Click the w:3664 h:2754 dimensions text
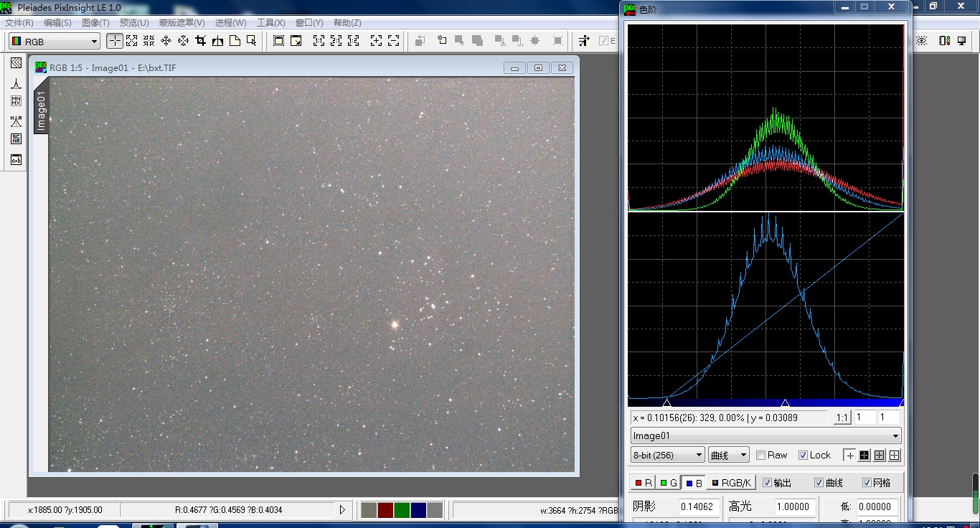The width and height of the screenshot is (980, 528). click(x=579, y=510)
